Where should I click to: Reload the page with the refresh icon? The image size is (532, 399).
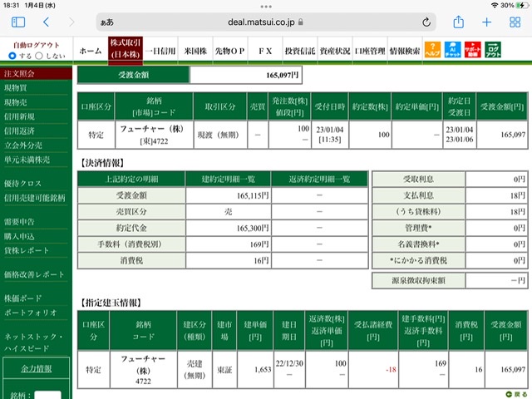426,22
